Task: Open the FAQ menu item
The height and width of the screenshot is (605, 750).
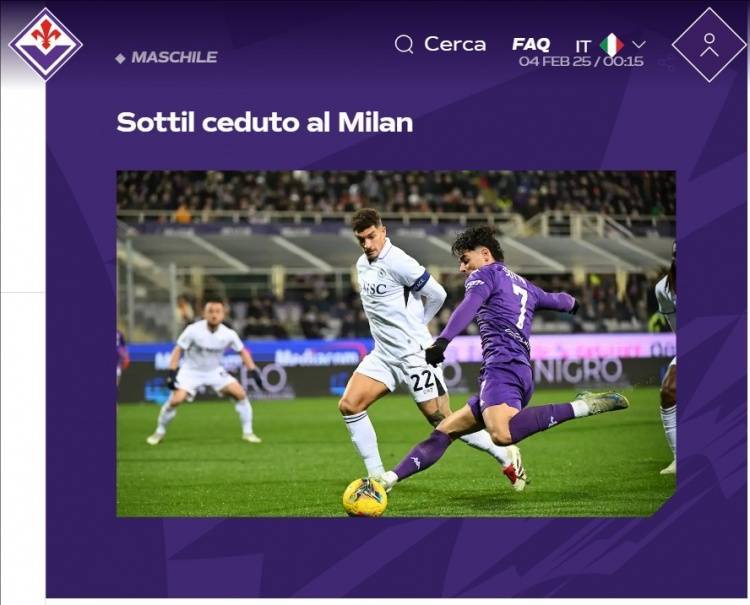Action: [531, 44]
